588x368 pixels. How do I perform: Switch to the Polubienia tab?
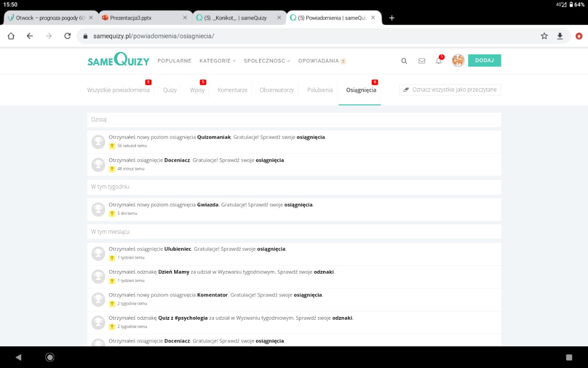(x=320, y=90)
